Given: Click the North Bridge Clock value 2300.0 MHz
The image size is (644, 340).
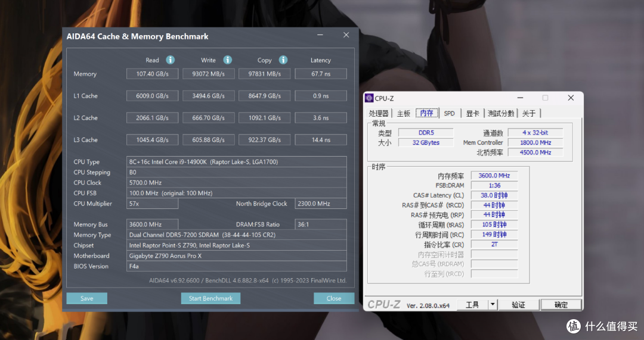Looking at the screenshot, I should tap(321, 204).
